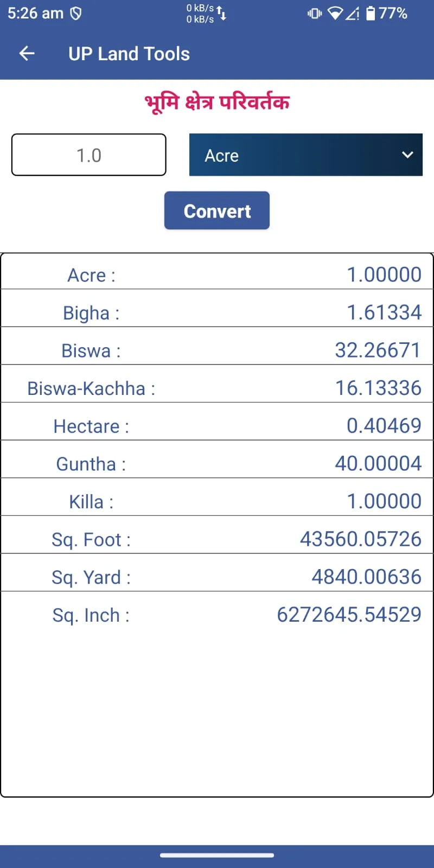Tap the bottom home gesture bar
This screenshot has height=868, width=434.
coord(217,856)
